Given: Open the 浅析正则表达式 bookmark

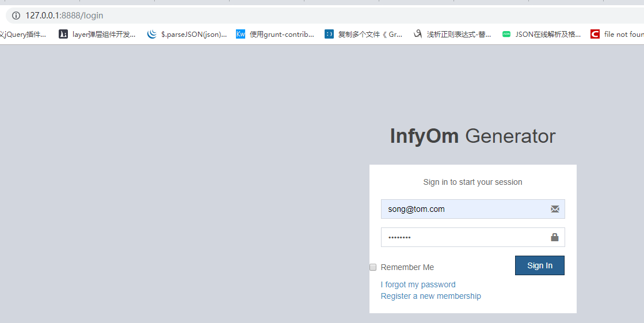Looking at the screenshot, I should coord(459,34).
